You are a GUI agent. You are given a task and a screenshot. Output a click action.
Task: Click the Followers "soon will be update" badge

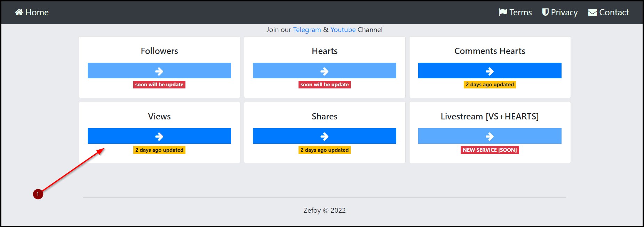point(159,85)
